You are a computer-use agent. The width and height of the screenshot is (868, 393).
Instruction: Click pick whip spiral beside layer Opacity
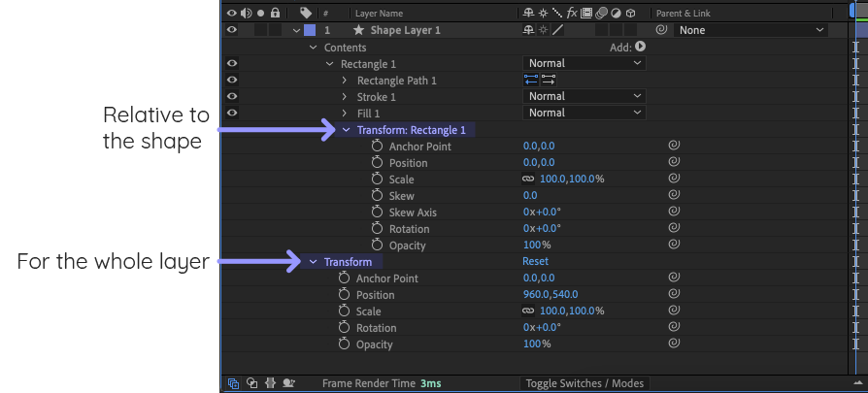[x=673, y=344]
